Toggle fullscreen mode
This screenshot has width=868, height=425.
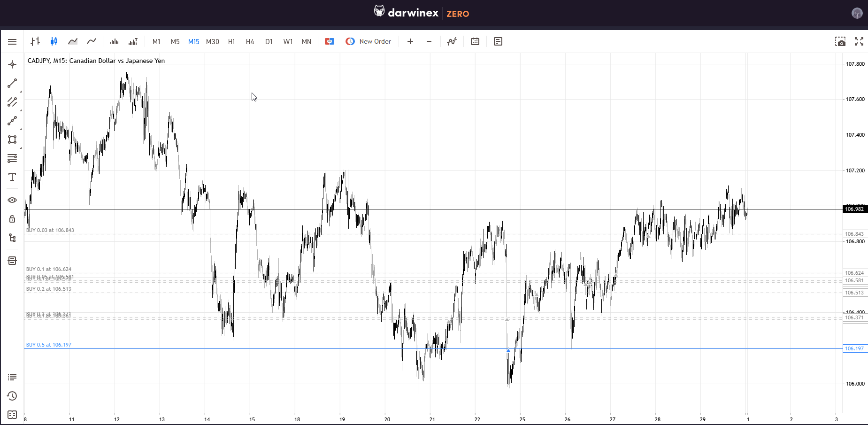pos(859,41)
